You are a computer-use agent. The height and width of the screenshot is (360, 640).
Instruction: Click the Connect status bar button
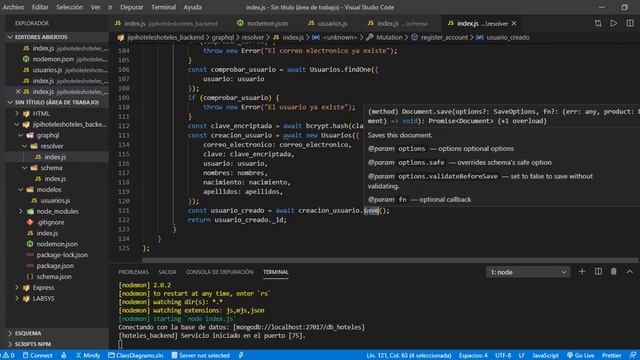[37, 356]
